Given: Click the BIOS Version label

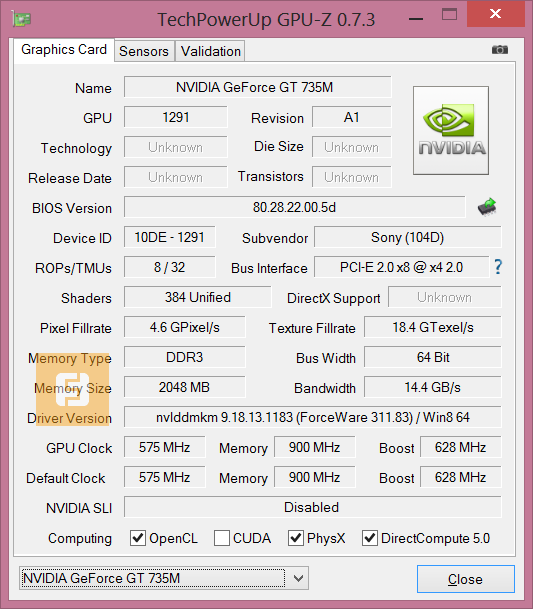Looking at the screenshot, I should click(x=72, y=208).
